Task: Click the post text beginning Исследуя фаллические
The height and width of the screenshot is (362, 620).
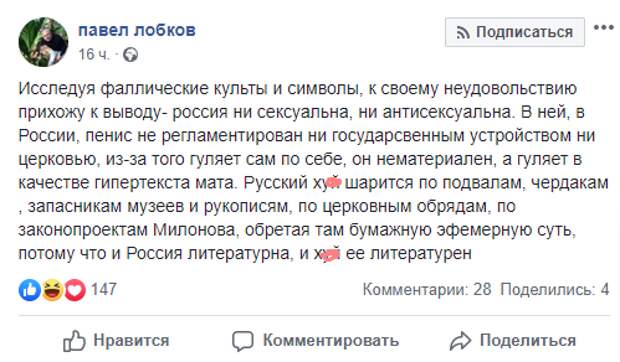Action: tap(314, 171)
